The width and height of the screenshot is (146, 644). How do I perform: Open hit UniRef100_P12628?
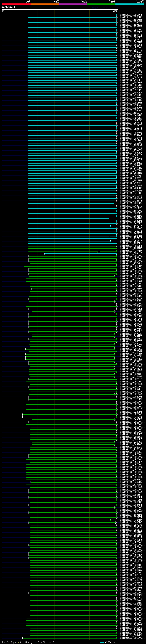[x=131, y=27]
